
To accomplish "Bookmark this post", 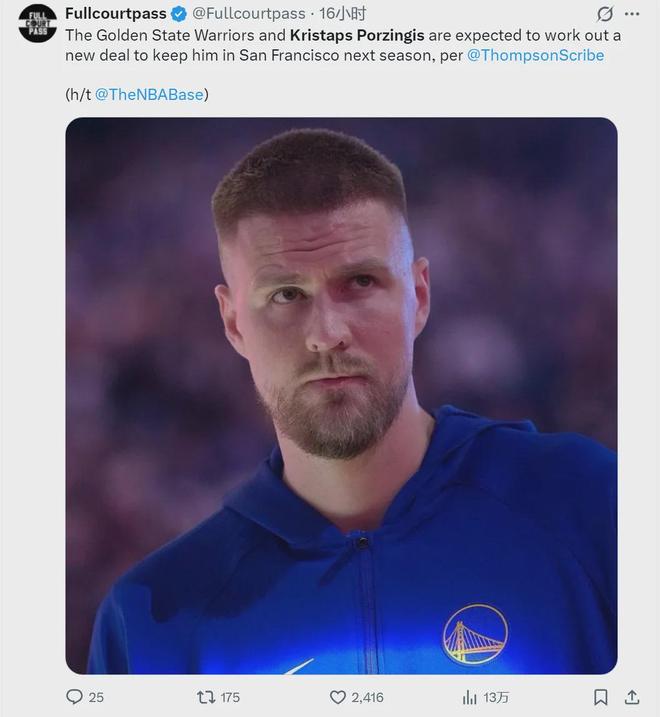I will coord(601,697).
